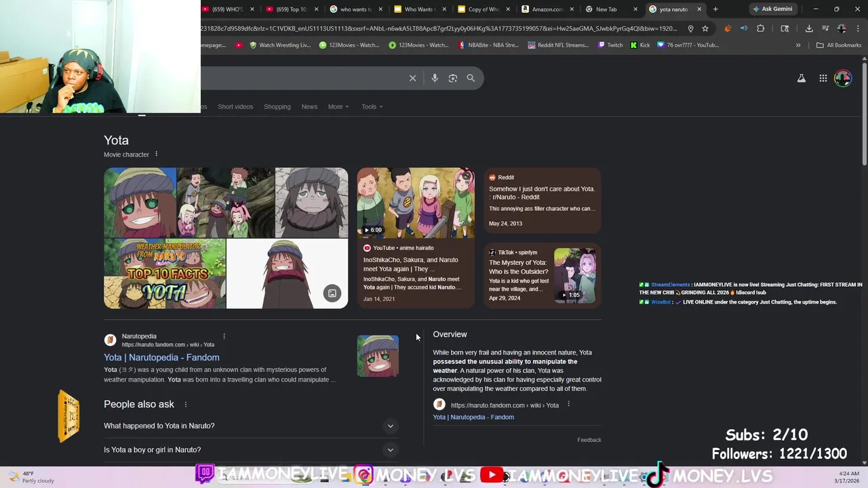
Task: Expand Is Yota a boy or girl question
Action: (250, 449)
